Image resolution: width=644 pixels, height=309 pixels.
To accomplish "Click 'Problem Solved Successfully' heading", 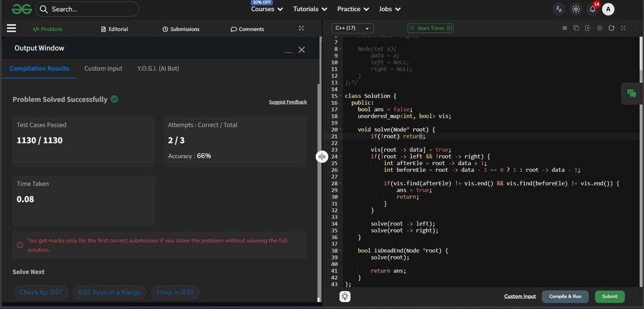I will tap(60, 99).
